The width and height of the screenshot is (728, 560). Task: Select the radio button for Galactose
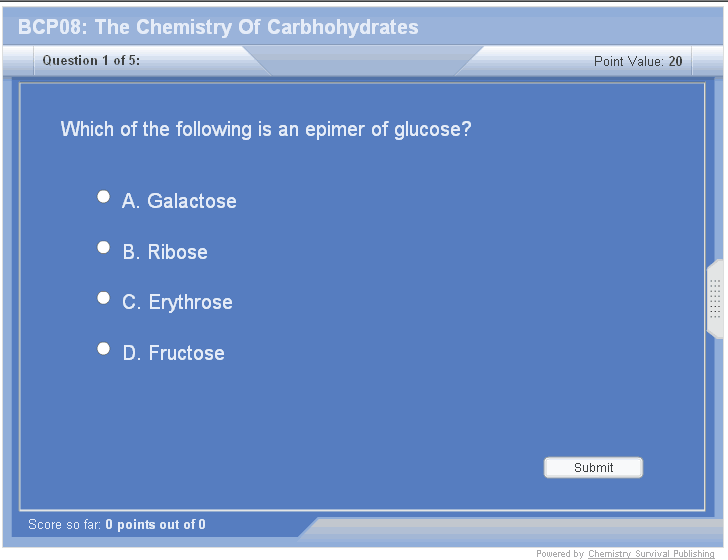(x=103, y=197)
